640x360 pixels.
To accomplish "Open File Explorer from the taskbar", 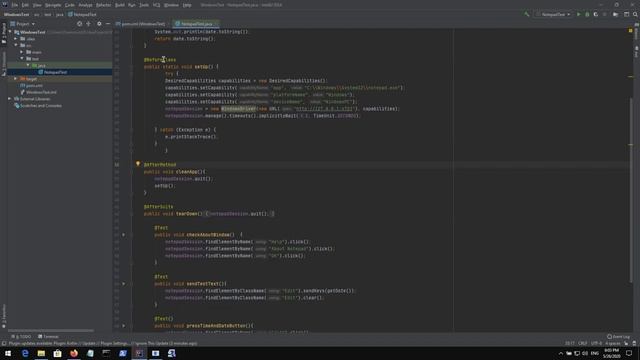I will [x=41, y=353].
